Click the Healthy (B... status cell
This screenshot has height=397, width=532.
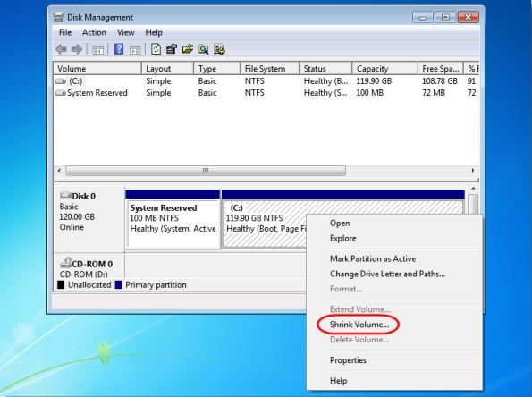[325, 81]
